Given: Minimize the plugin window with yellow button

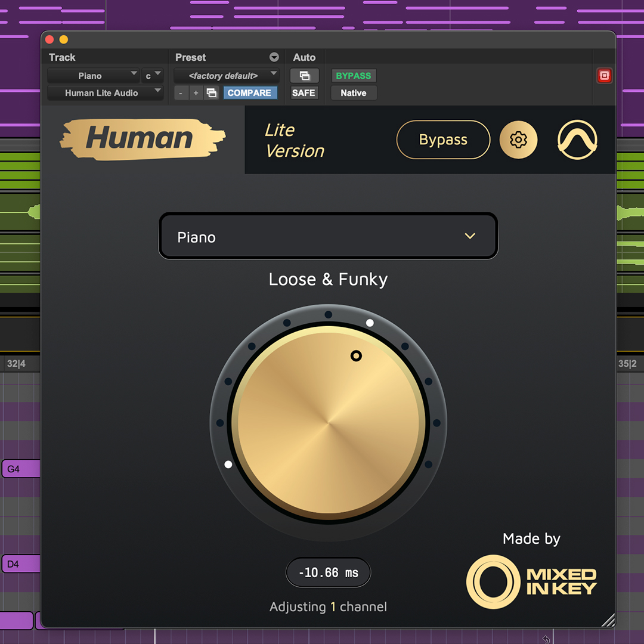Looking at the screenshot, I should 64,39.
